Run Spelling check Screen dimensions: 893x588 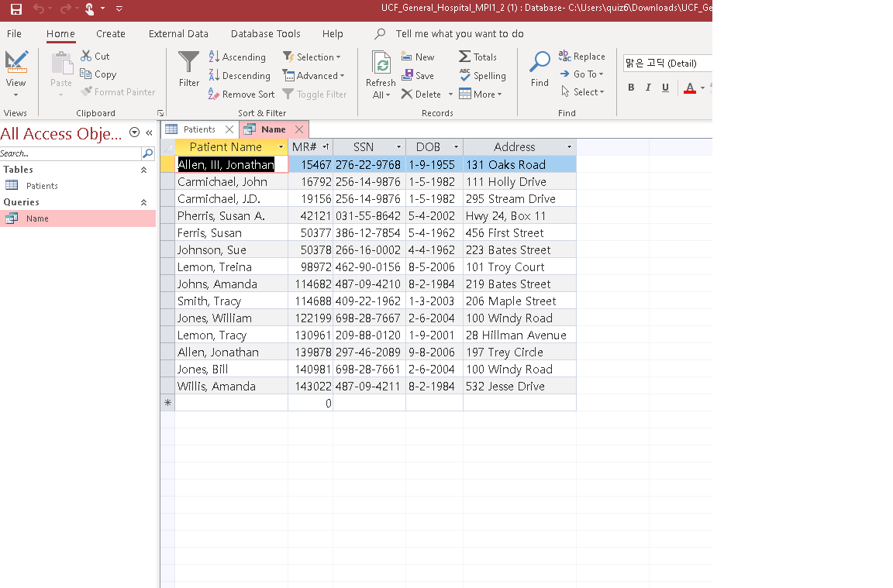tap(482, 75)
